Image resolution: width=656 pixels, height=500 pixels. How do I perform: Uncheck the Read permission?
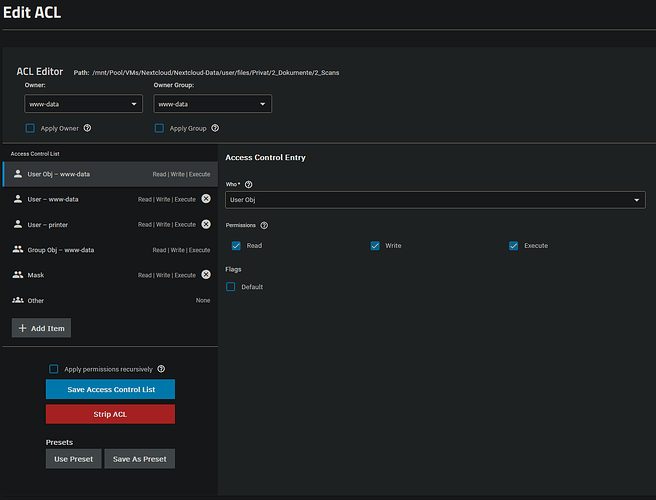(x=236, y=246)
